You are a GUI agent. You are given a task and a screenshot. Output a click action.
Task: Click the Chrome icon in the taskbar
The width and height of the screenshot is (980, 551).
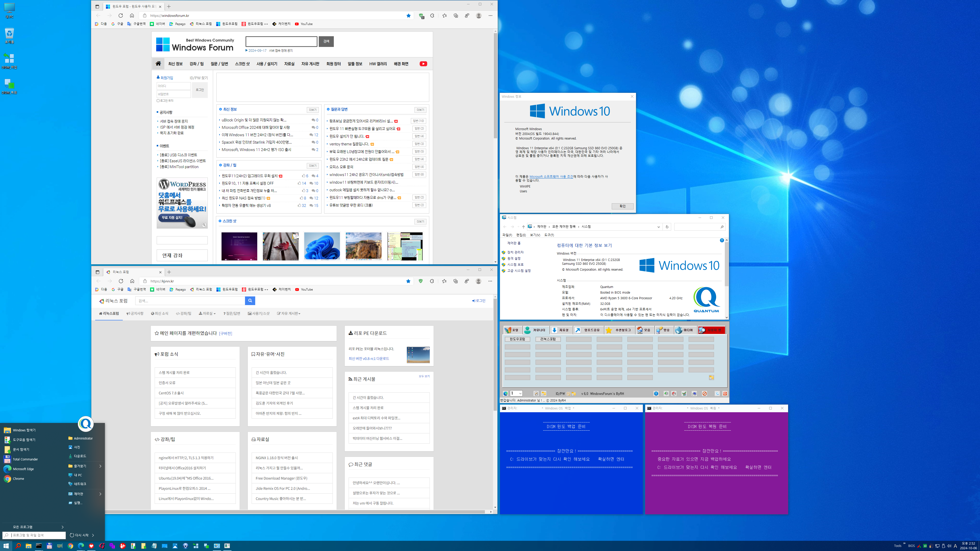70,546
